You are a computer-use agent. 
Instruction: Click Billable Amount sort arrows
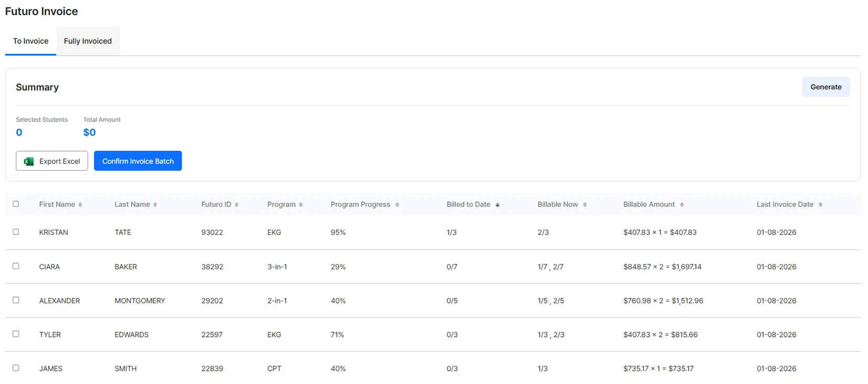(682, 205)
